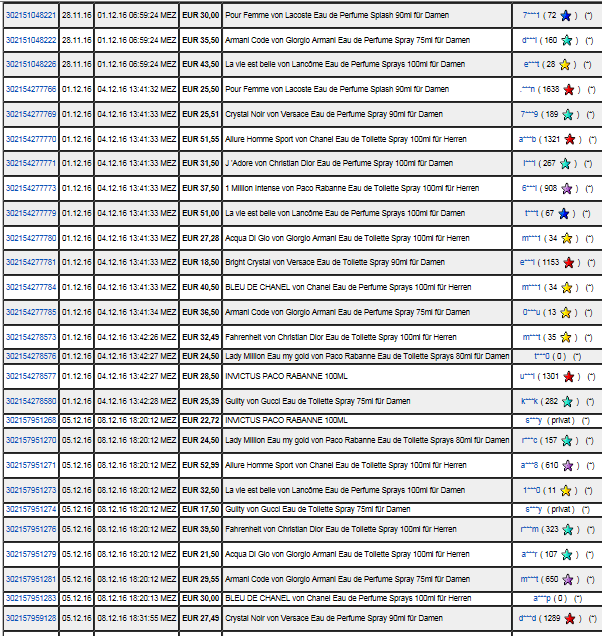
Task: Select end time 08.12.16 18:20:13 MEZ
Action: [137, 598]
